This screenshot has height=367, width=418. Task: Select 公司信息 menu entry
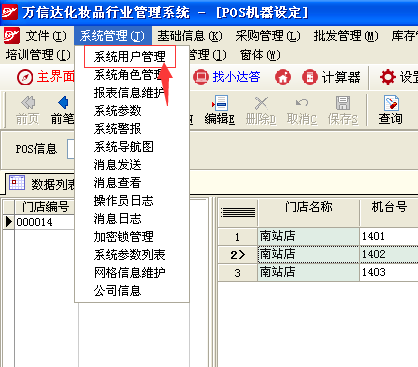click(x=118, y=291)
